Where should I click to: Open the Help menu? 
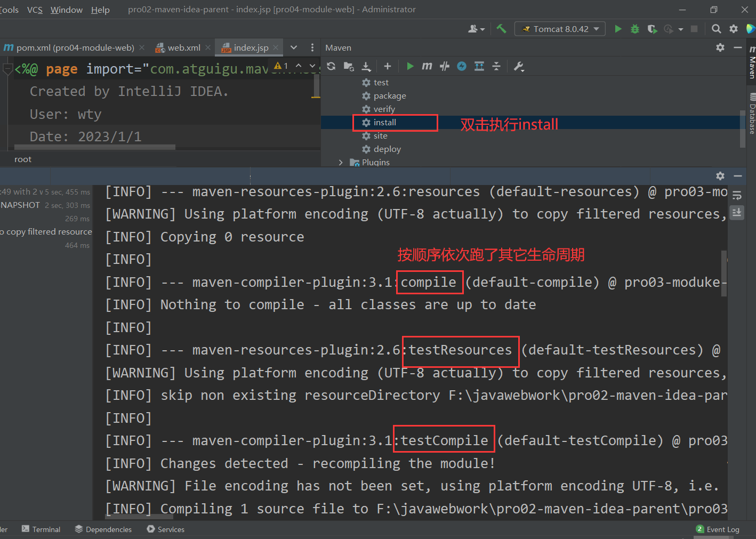100,10
